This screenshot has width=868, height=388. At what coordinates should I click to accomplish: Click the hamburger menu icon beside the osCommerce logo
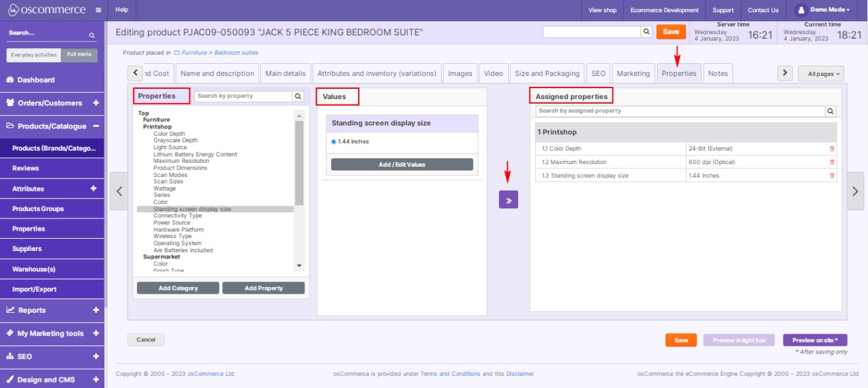coord(98,10)
